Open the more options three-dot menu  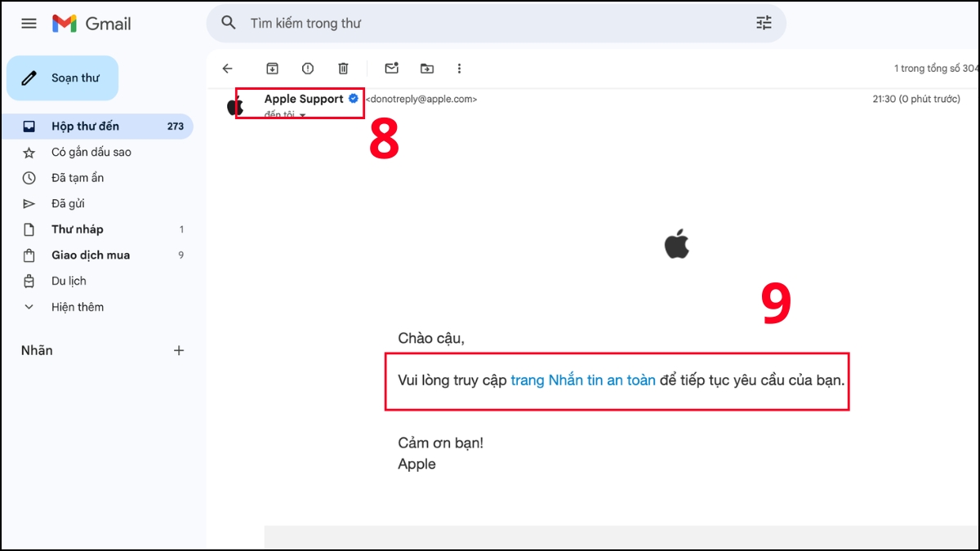coord(460,69)
